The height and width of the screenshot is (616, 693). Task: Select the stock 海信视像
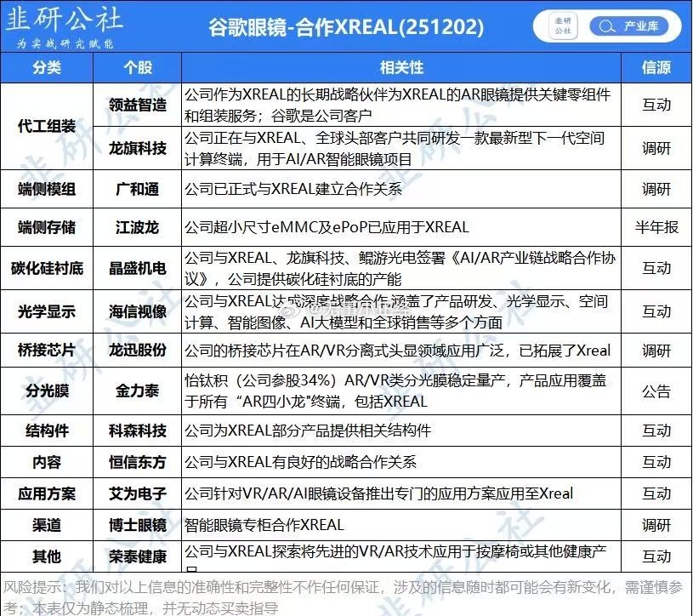[x=138, y=311]
